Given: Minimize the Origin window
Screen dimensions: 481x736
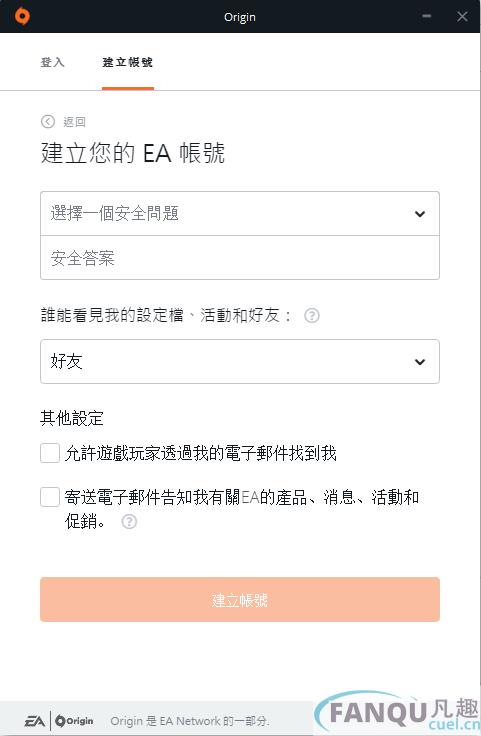Looking at the screenshot, I should point(427,16).
